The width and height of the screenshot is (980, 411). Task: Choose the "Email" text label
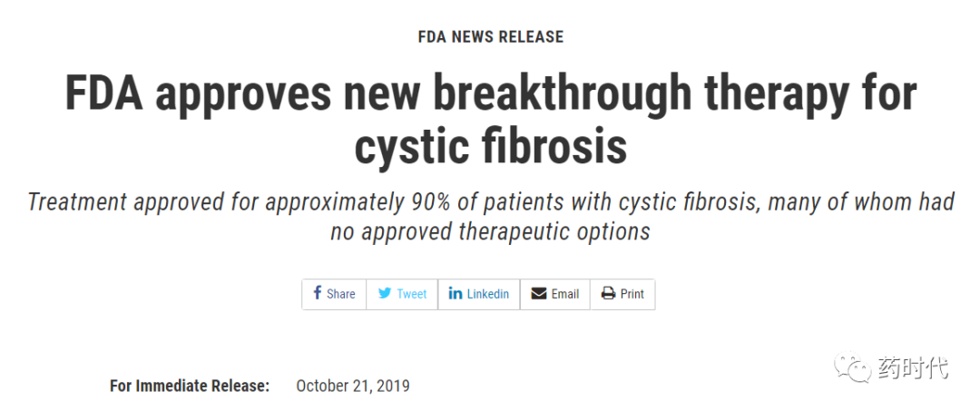[x=565, y=294]
